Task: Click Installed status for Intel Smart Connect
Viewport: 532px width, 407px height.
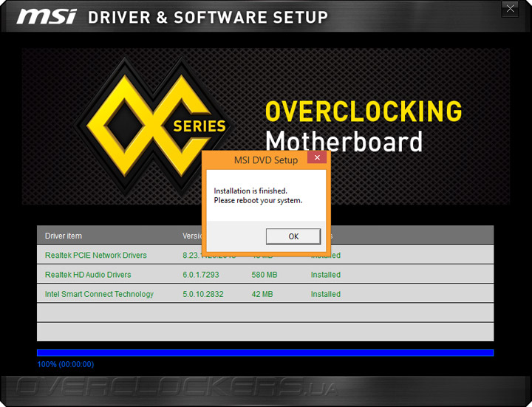Action: pos(325,294)
